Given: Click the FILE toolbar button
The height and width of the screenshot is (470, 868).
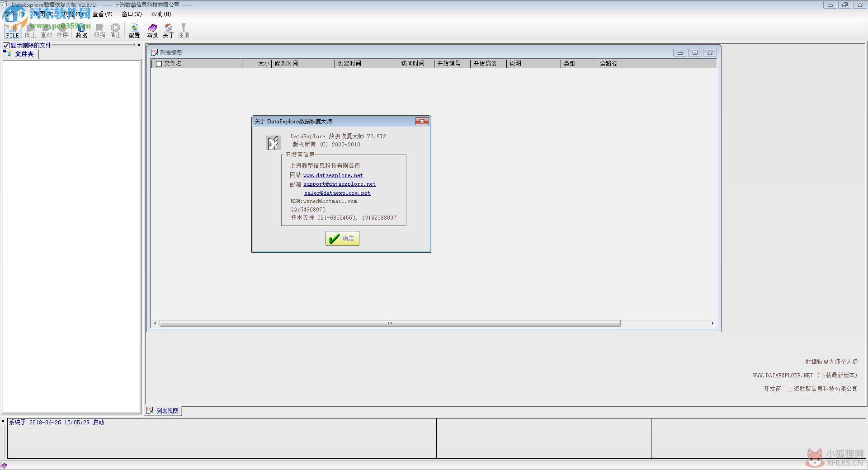Looking at the screenshot, I should (x=13, y=31).
